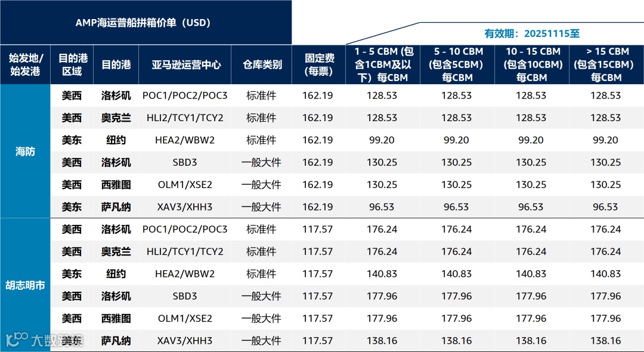The width and height of the screenshot is (644, 352).
Task: Click 138.16 in the 5-10 CBM column
Action: [456, 341]
